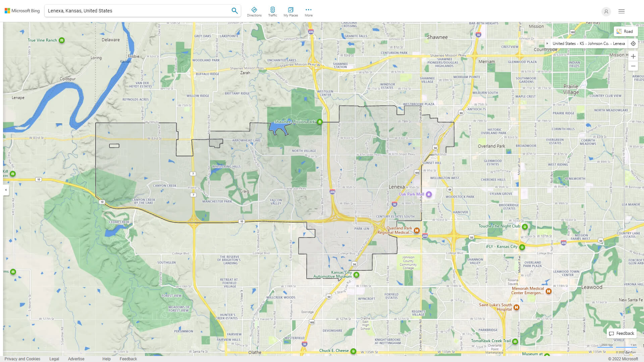The width and height of the screenshot is (644, 362).
Task: Click the More icon in toolbar
Action: point(308,9)
